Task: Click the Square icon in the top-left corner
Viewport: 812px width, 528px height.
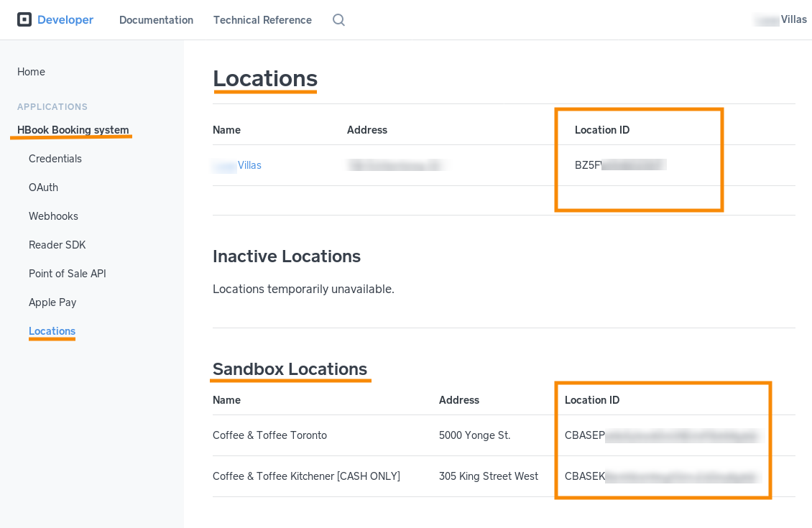Action: 24,19
